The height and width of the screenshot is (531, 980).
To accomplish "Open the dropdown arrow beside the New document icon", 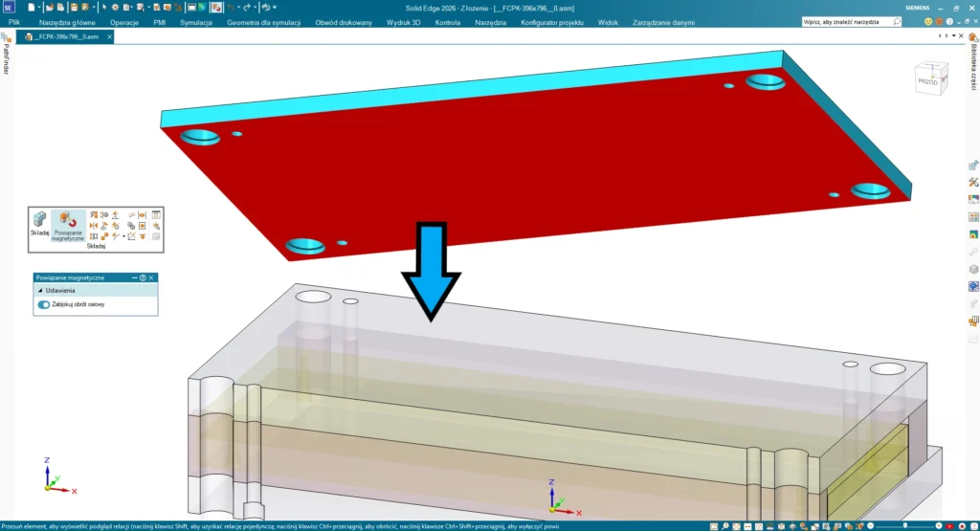I will 39,7.
